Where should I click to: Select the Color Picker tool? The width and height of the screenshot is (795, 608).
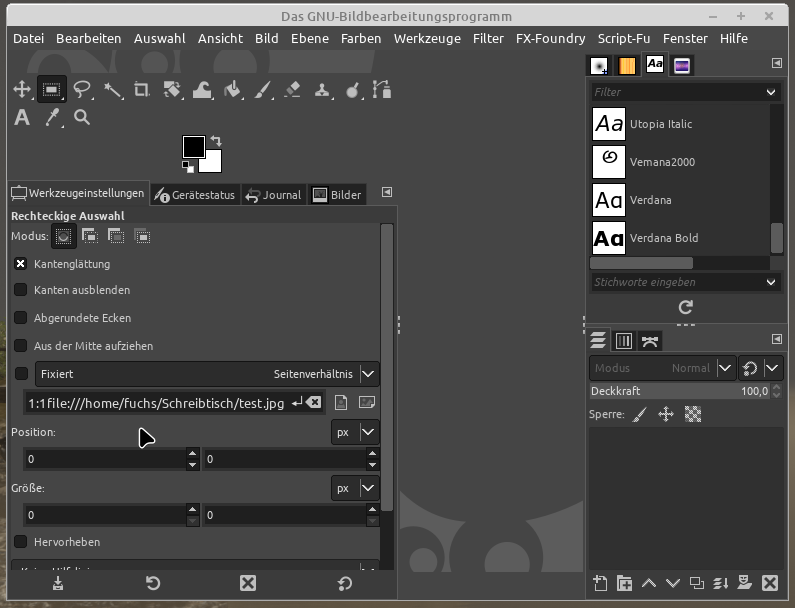[x=52, y=118]
